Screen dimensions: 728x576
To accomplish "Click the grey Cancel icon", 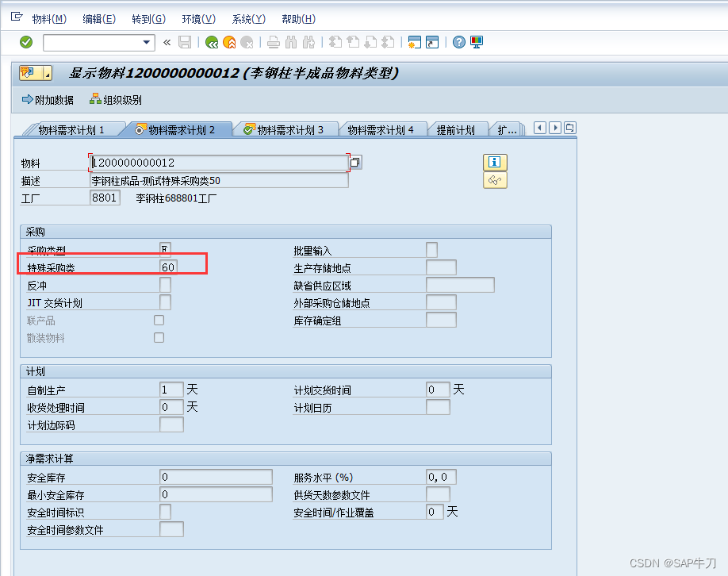I will pos(247,42).
